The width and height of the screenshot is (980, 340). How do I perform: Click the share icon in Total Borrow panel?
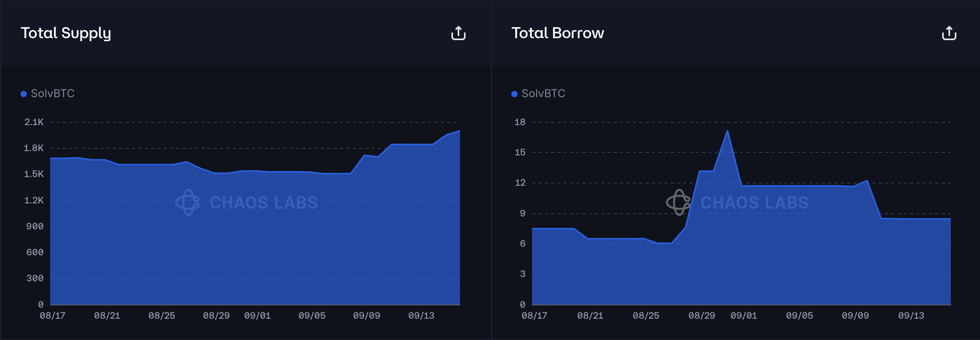click(x=949, y=33)
